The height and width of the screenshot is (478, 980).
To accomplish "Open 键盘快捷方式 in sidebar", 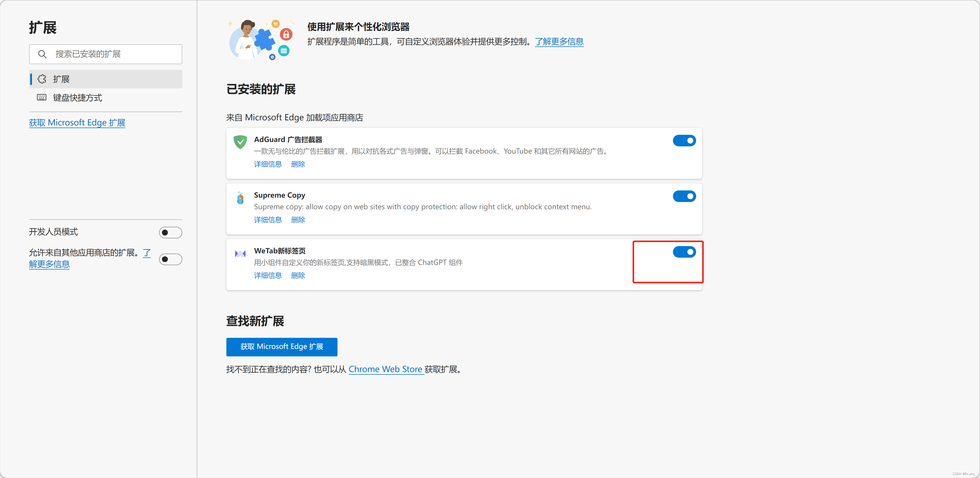I will tap(106, 98).
